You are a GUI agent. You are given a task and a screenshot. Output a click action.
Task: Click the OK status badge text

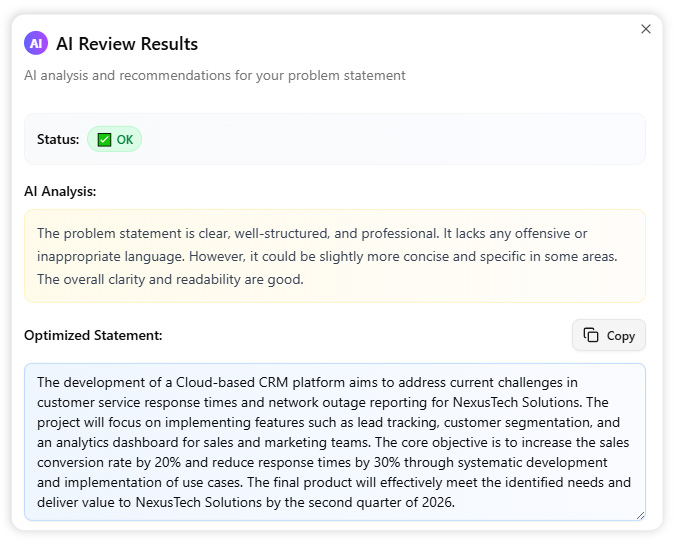[124, 140]
